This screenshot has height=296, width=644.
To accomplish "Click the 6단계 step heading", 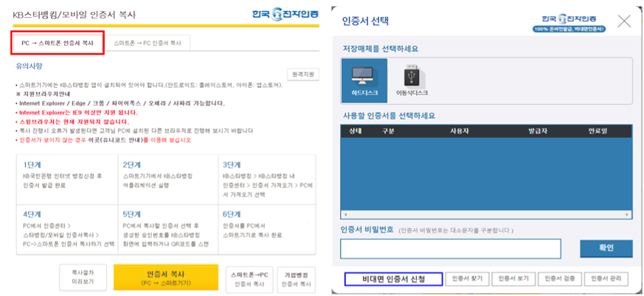I will click(232, 214).
